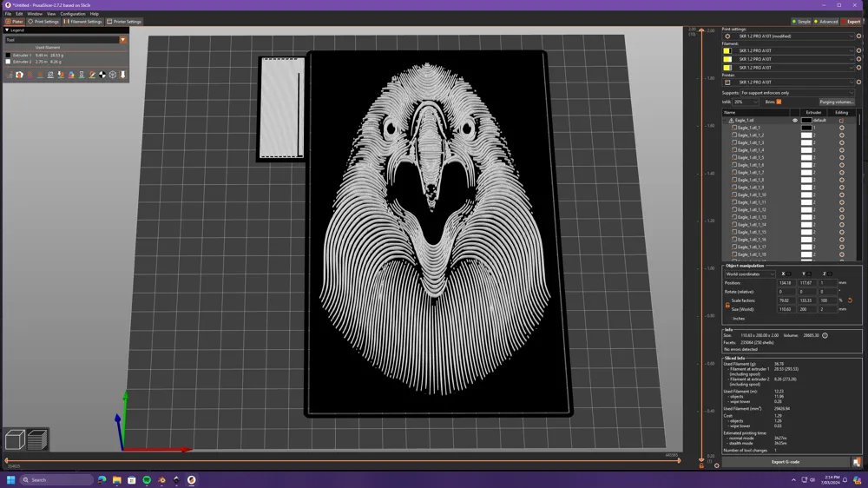Click Position X field 134.18
868x488 pixels.
tap(785, 283)
